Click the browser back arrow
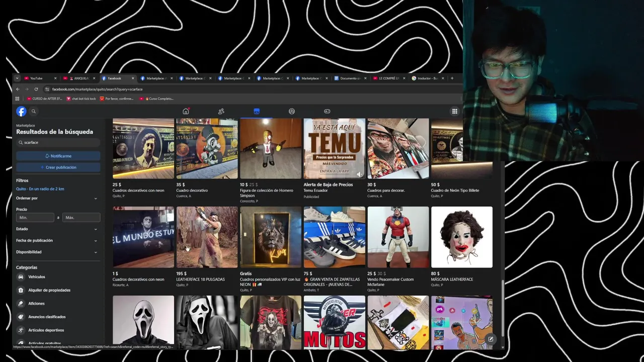 coord(18,89)
